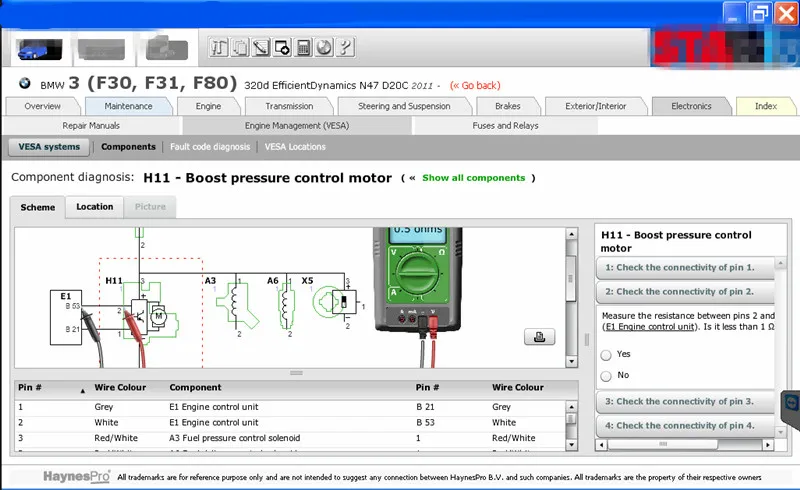Viewport: 800px width, 490px height.
Task: Click A3 solenoid symbol in scheme
Action: [x=236, y=305]
